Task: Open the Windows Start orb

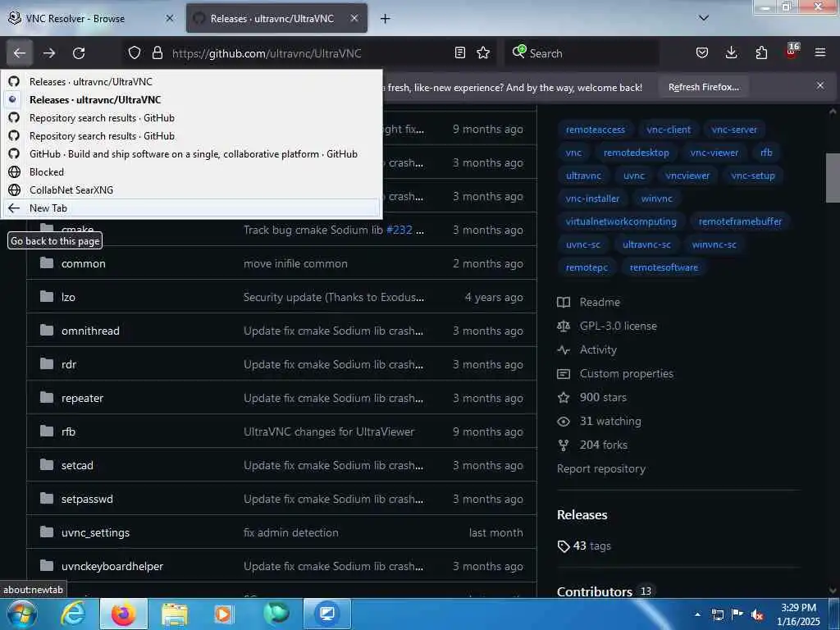Action: pyautogui.click(x=21, y=614)
